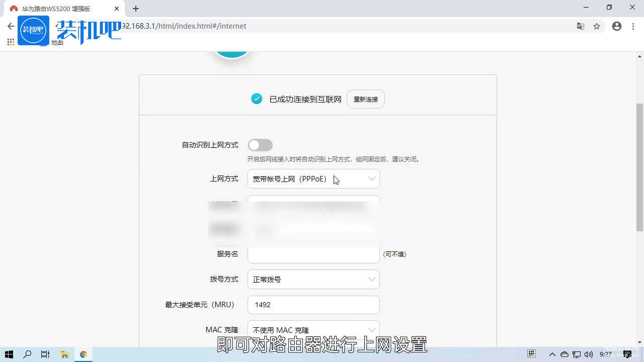Click the translate page icon
644x362 pixels.
tap(581, 26)
